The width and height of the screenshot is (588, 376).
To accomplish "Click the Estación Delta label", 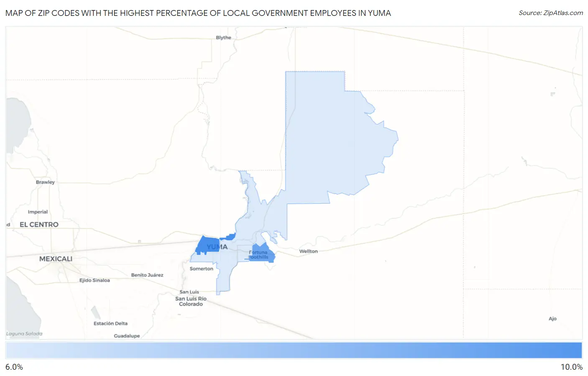I will (x=110, y=324).
